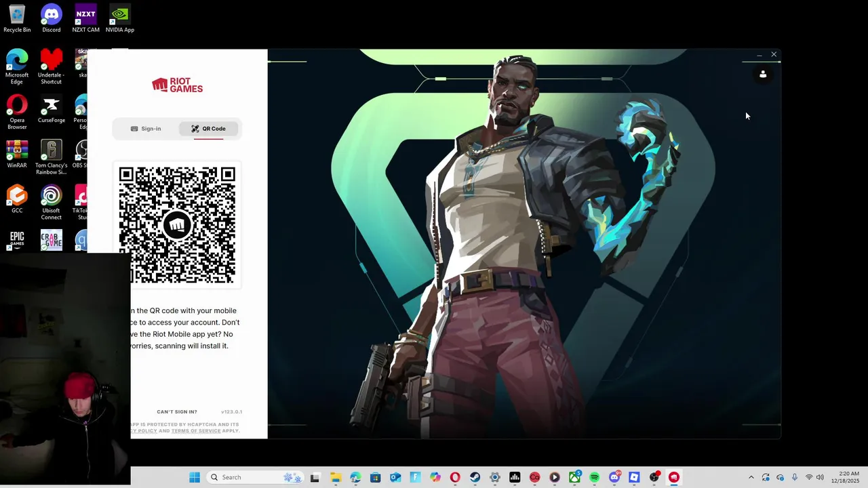Open the Wi-Fi network tray icon
868x488 pixels.
(808, 477)
